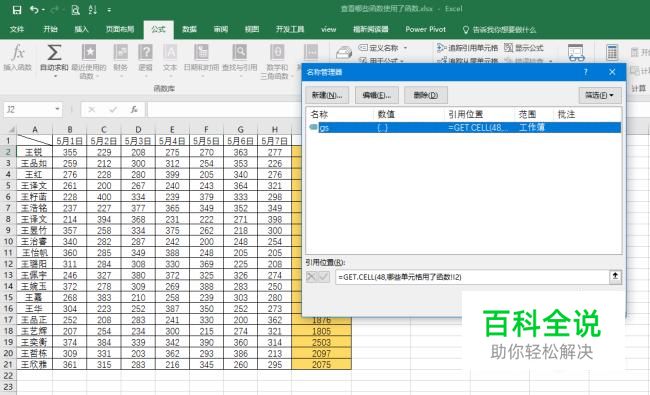Screen dimensions: 650x395
Task: Click the Edit button in Name Manager
Action: tap(376, 95)
